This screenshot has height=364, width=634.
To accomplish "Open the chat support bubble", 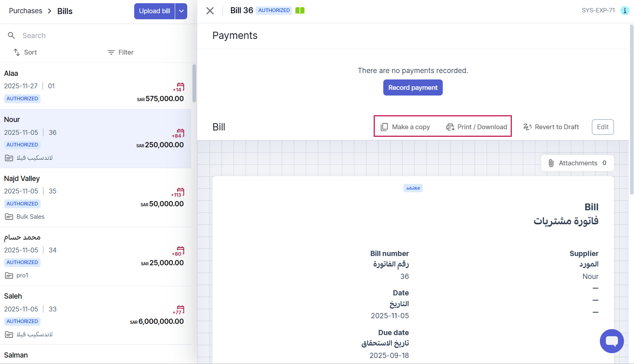I will 612,341.
